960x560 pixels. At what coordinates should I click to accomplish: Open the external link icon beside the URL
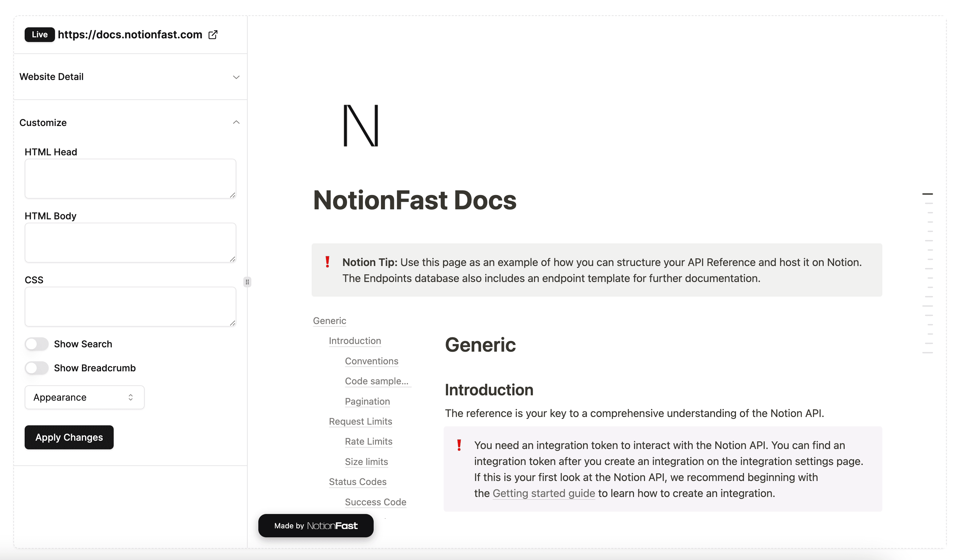click(x=213, y=35)
